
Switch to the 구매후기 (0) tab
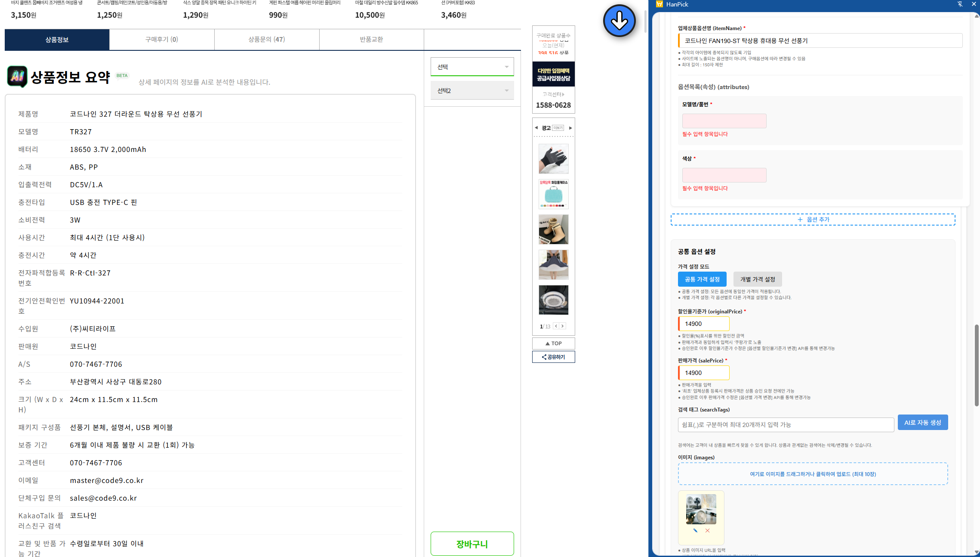(161, 39)
